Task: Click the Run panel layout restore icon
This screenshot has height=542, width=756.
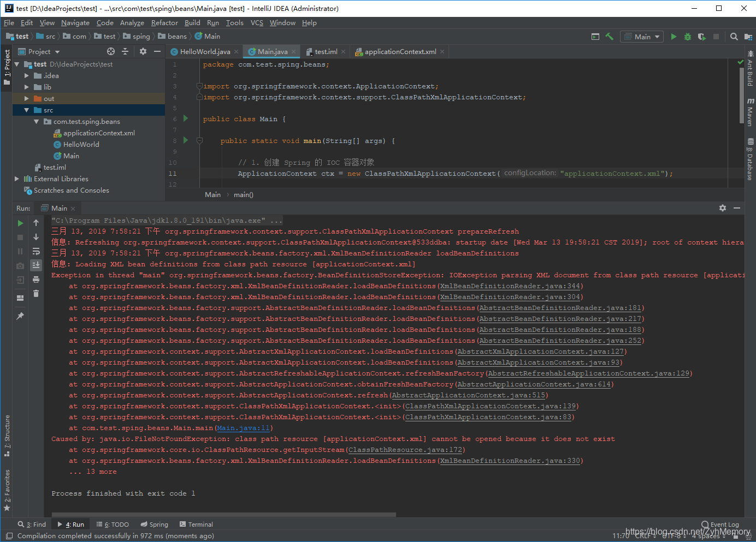Action: pyautogui.click(x=20, y=298)
